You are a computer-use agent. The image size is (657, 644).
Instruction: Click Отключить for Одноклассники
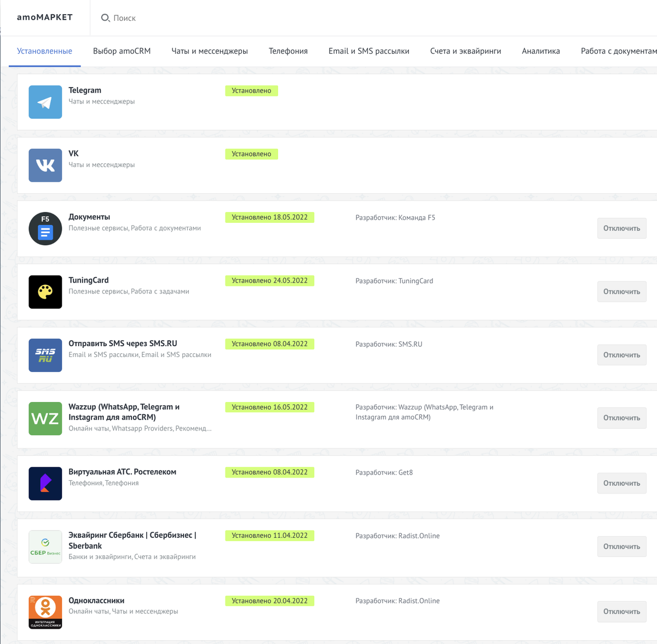point(622,612)
